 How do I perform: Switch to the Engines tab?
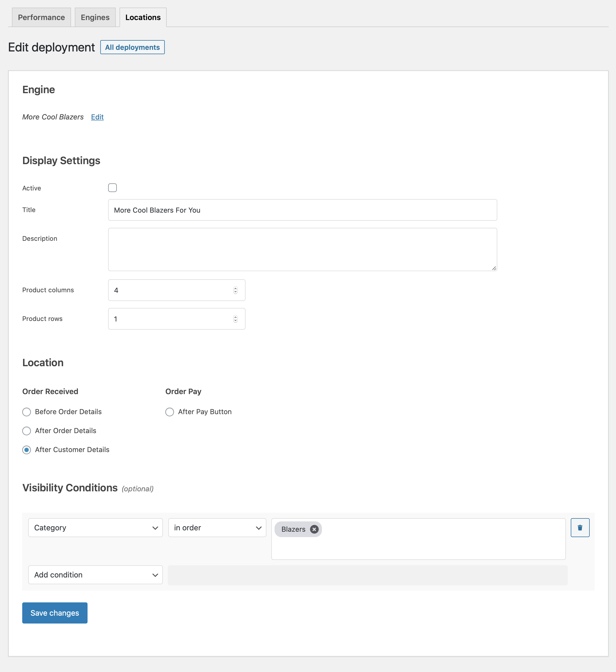95,17
